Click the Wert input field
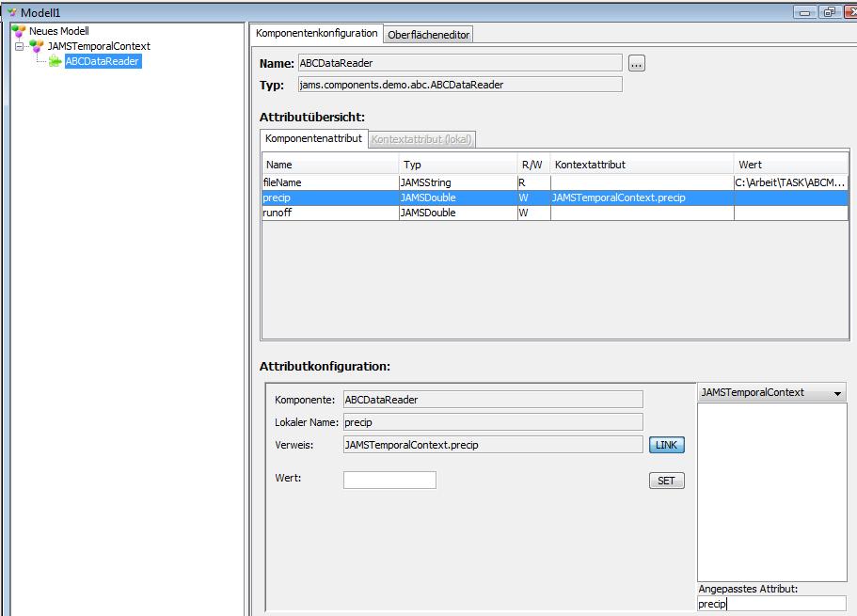Screen dimensions: 857x616 pos(389,480)
